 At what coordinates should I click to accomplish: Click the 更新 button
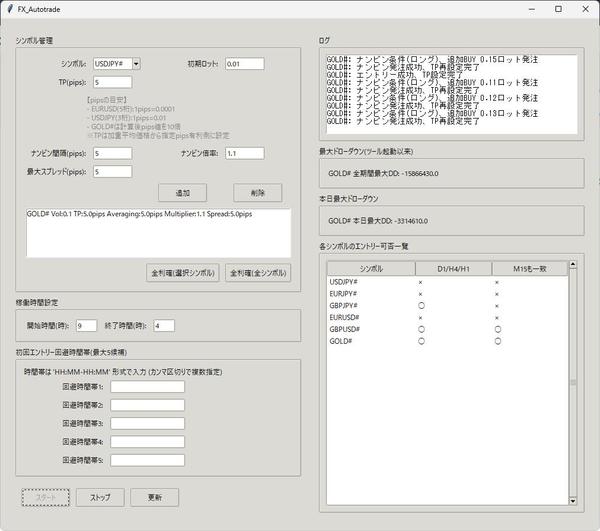click(x=155, y=497)
